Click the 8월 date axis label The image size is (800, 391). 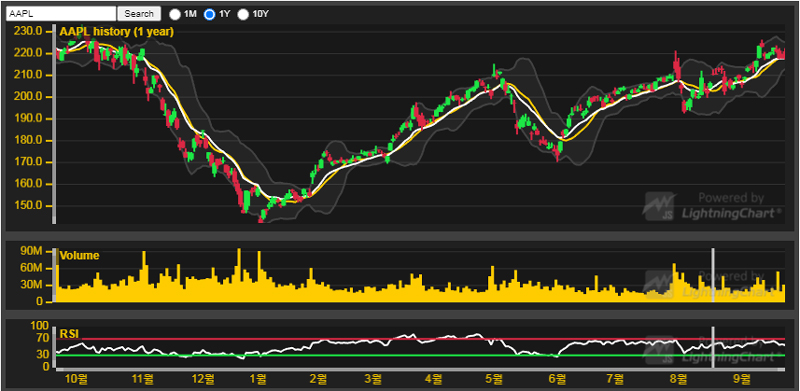point(680,379)
